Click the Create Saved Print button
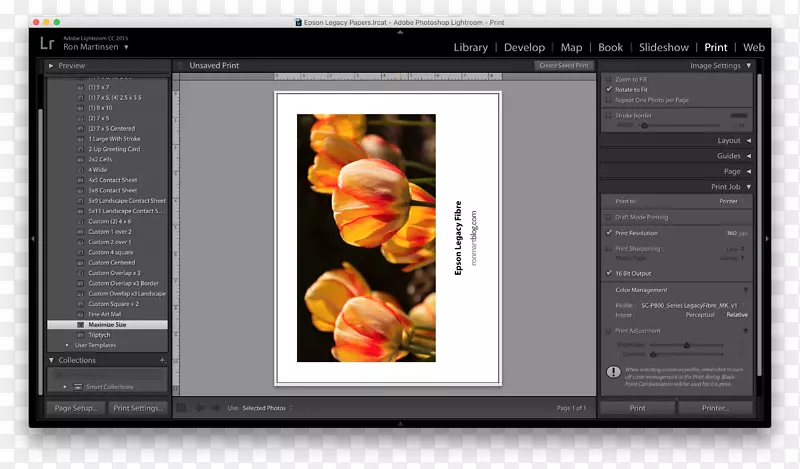800x469 pixels. point(564,66)
